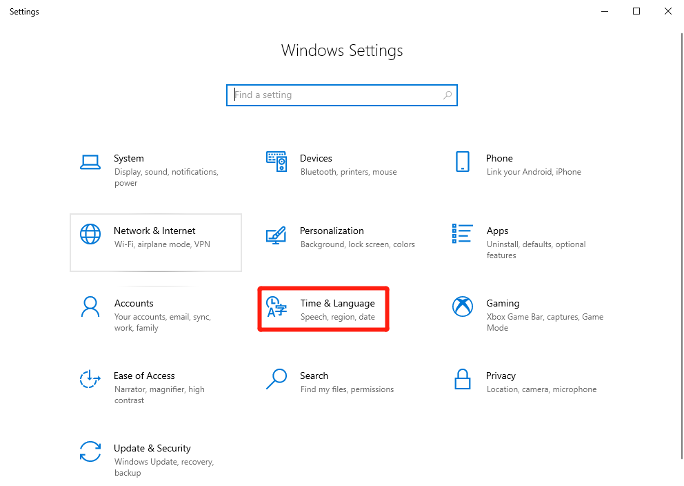684x486 pixels.
Task: Open the Update & Security label
Action: 152,448
